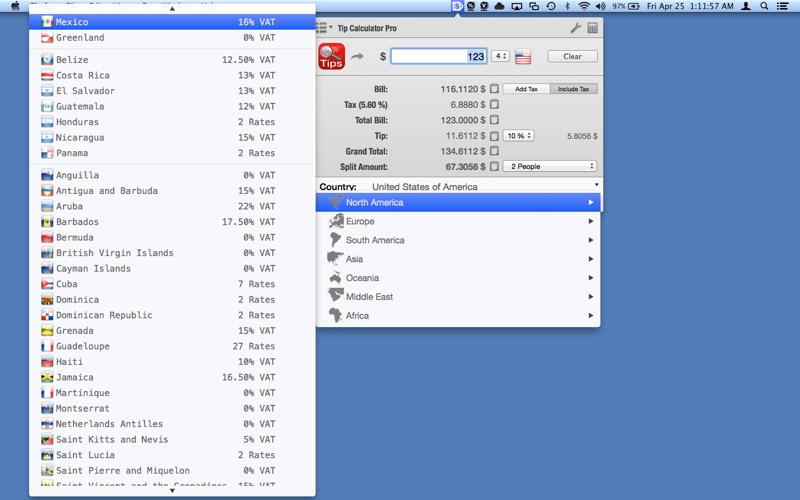Choose Greenland 0% VAT

click(172, 38)
